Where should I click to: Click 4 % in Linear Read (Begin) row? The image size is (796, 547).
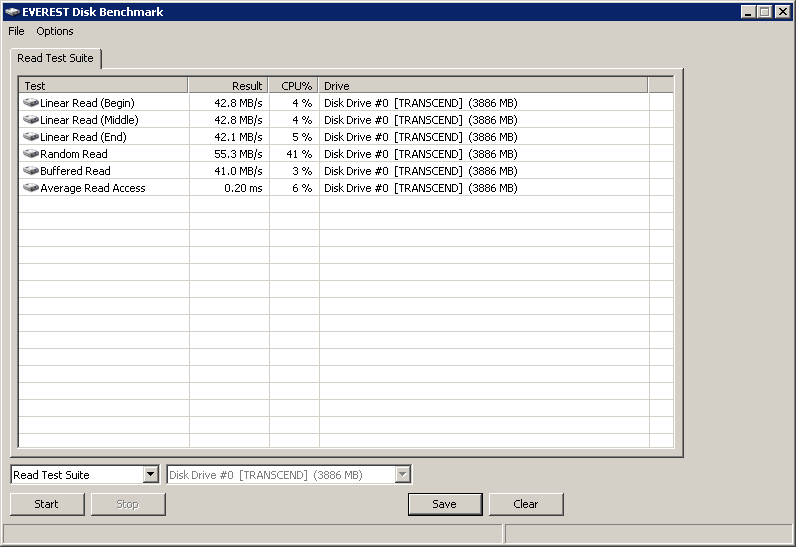tap(302, 103)
